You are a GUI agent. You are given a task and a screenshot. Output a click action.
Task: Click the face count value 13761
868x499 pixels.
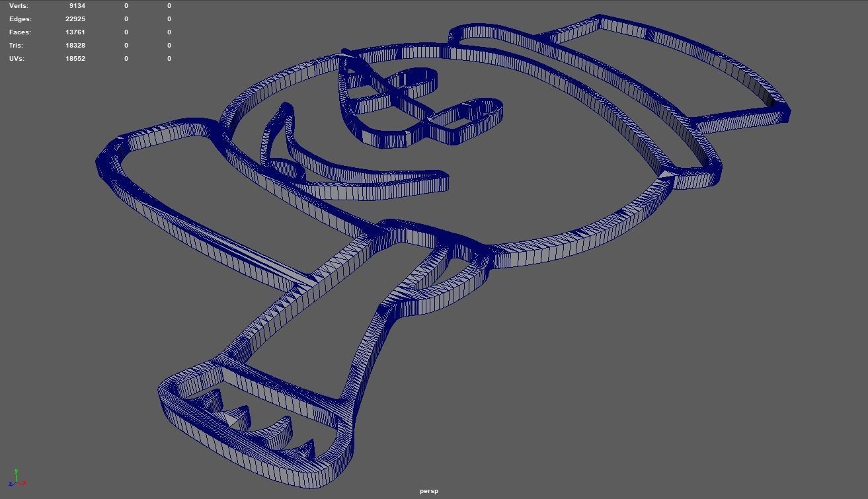75,32
